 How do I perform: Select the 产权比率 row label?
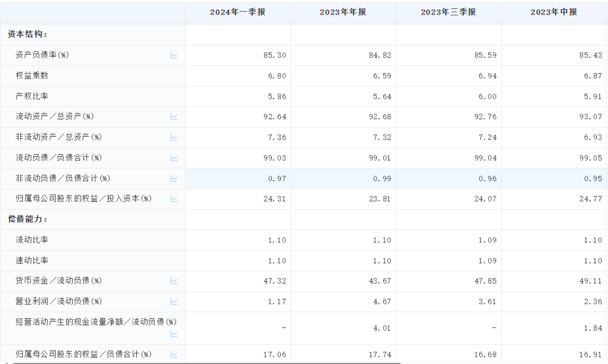[x=32, y=96]
